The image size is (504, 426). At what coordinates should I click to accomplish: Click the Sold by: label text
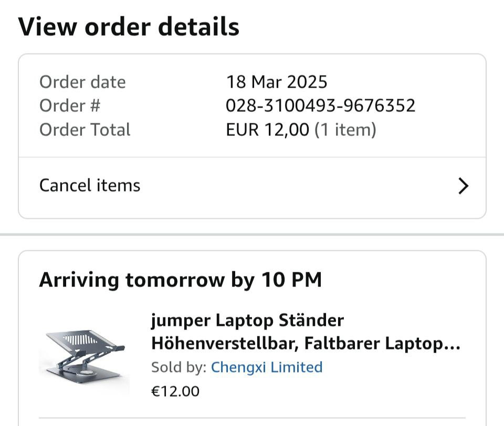[x=178, y=367]
